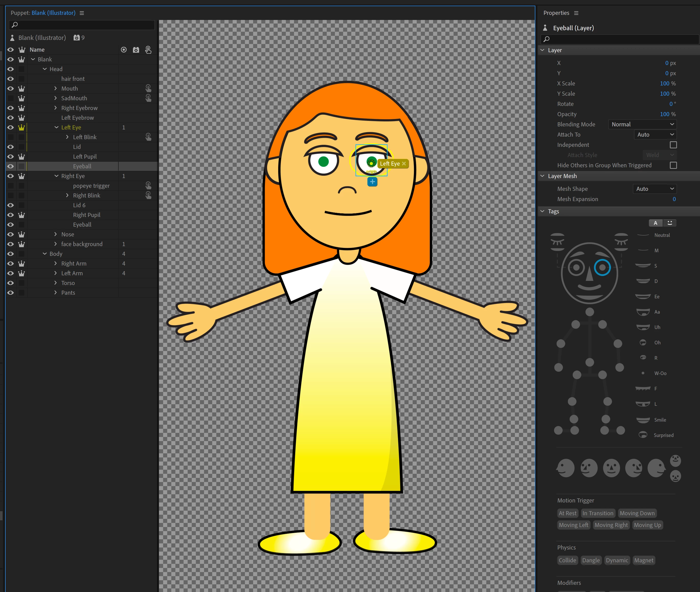Remove the Left Eye tag on canvas
The width and height of the screenshot is (700, 592).
click(404, 164)
